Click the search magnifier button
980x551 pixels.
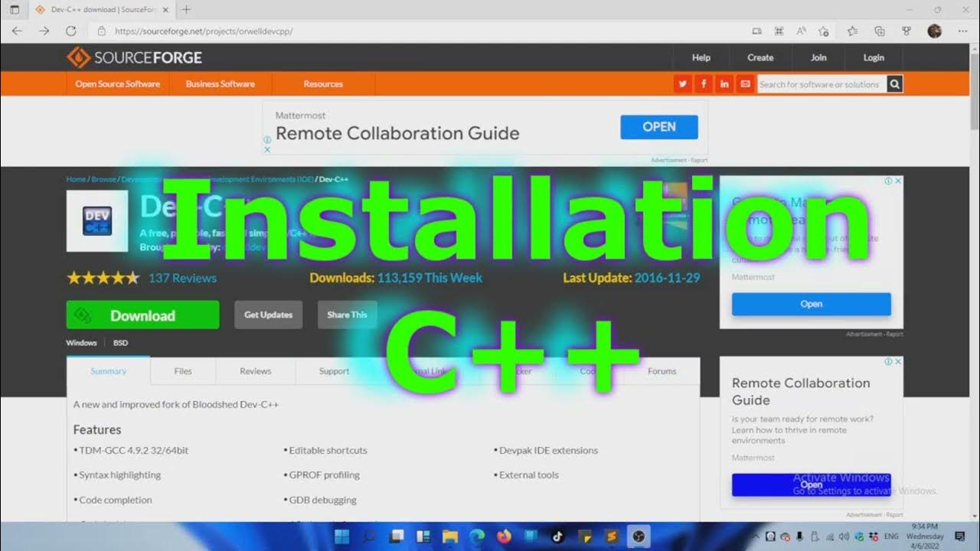[x=894, y=84]
